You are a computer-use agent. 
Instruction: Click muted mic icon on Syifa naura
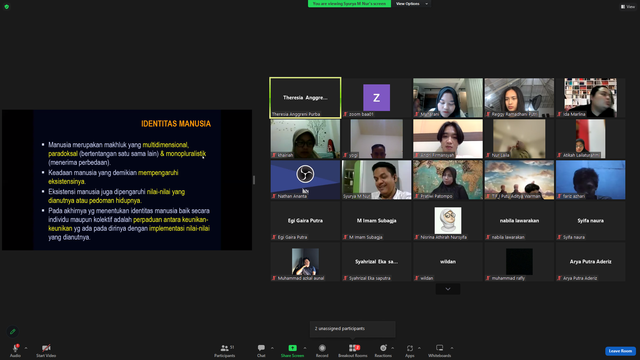[560, 237]
